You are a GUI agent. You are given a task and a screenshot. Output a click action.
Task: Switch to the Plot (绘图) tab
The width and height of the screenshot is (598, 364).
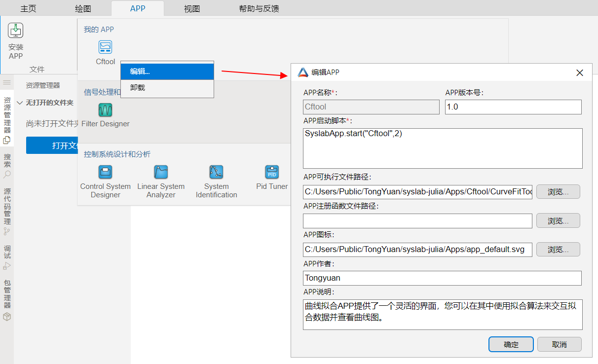point(83,9)
